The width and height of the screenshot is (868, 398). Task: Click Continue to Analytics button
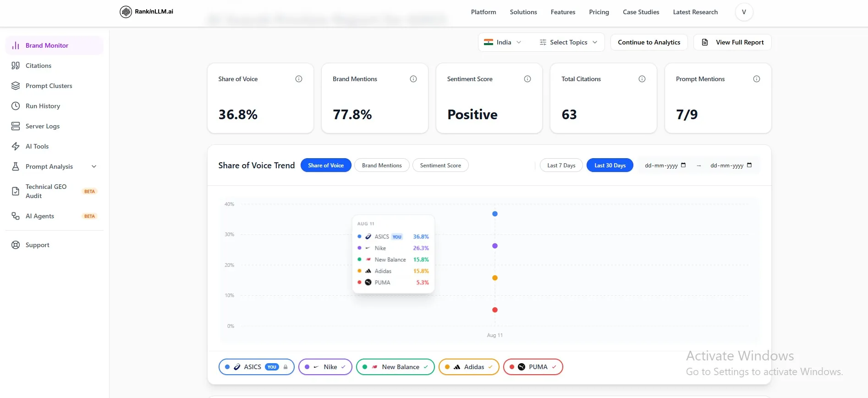(649, 42)
